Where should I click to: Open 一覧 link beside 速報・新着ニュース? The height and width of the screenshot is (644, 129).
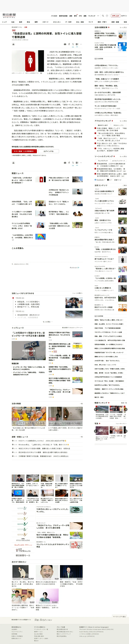tap(81, 437)
